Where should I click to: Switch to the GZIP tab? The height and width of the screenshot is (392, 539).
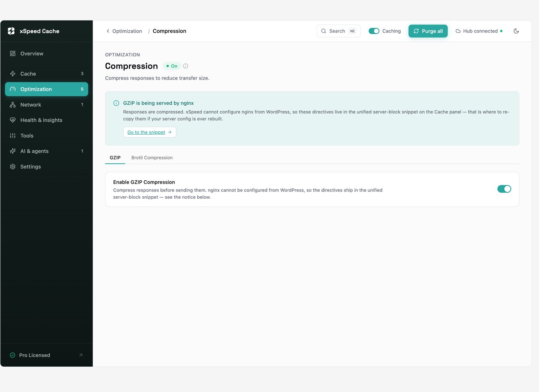[115, 158]
